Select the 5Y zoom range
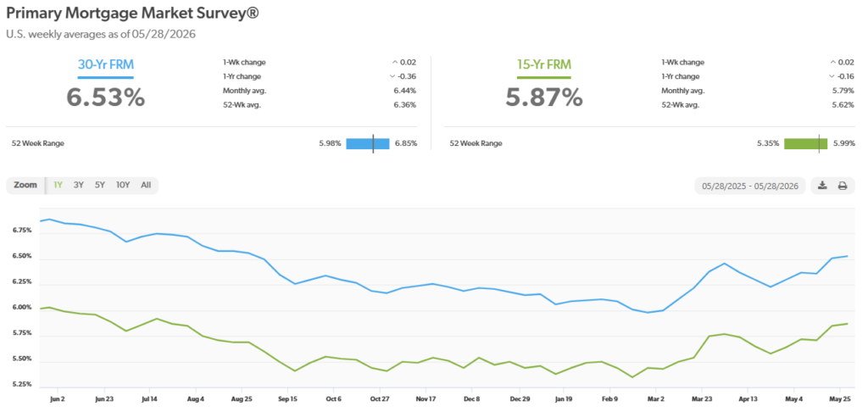This screenshot has height=412, width=868. [x=100, y=186]
